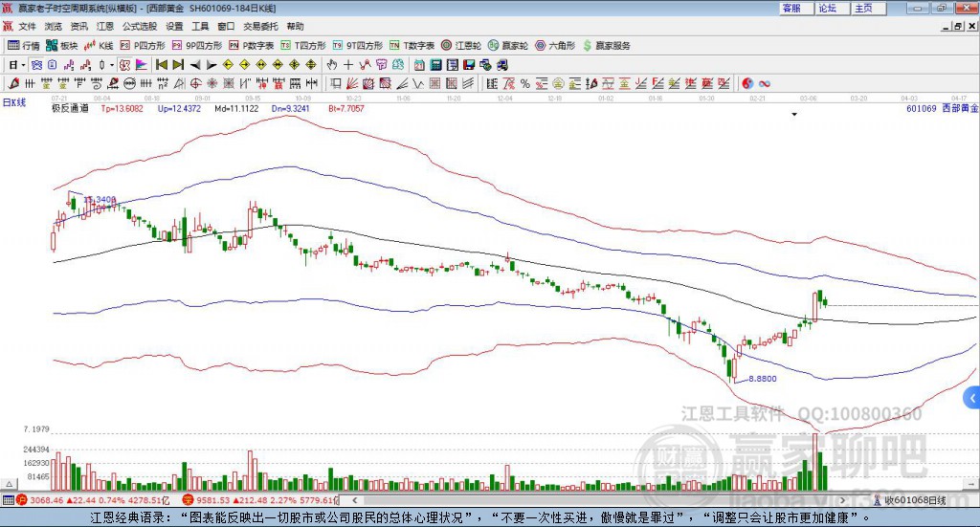
Task: Open the P数字表 tool
Action: (252, 46)
